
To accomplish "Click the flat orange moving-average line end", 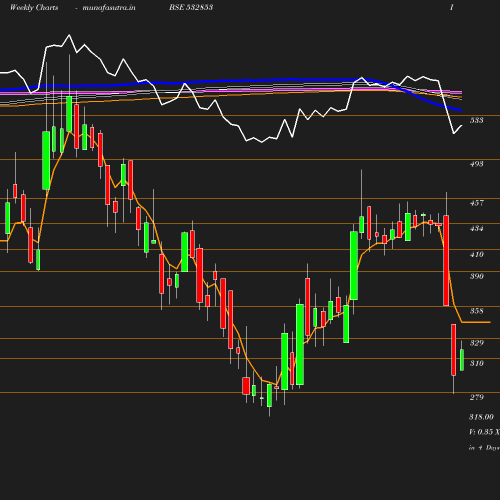I will coord(476,322).
